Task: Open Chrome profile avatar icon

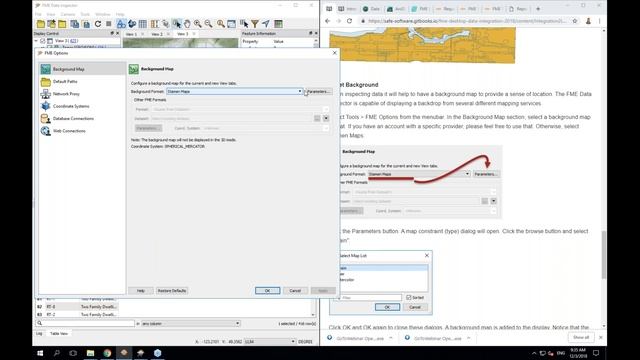Action: [x=588, y=21]
